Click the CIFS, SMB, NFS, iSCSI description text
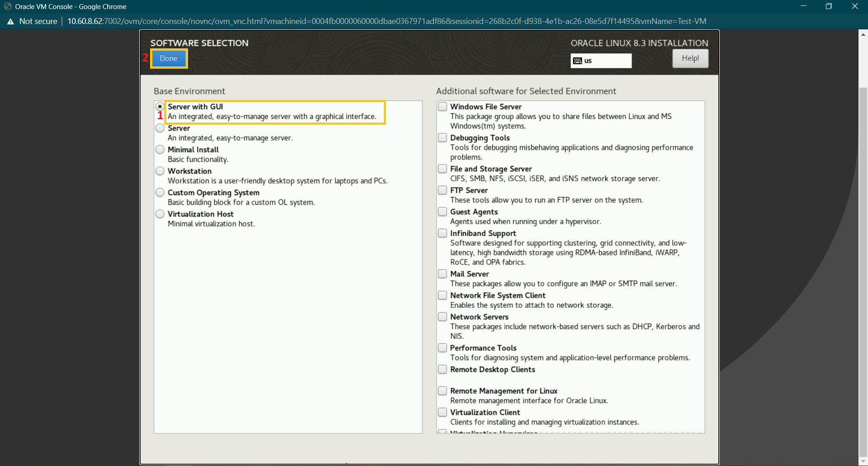868x466 pixels. [555, 179]
